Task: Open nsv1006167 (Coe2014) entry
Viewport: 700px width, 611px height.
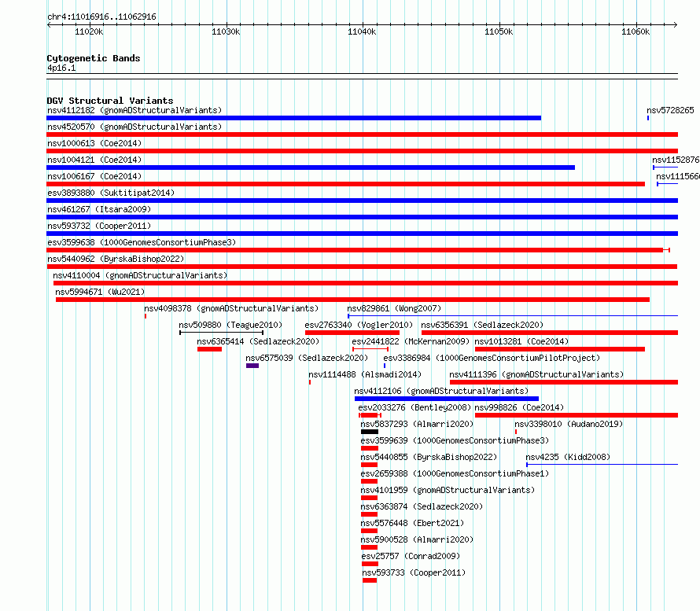Action: point(94,176)
